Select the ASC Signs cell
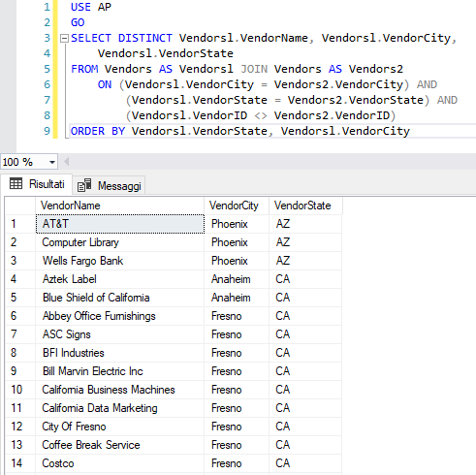Viewport: 476px width, 475px height. click(120, 334)
